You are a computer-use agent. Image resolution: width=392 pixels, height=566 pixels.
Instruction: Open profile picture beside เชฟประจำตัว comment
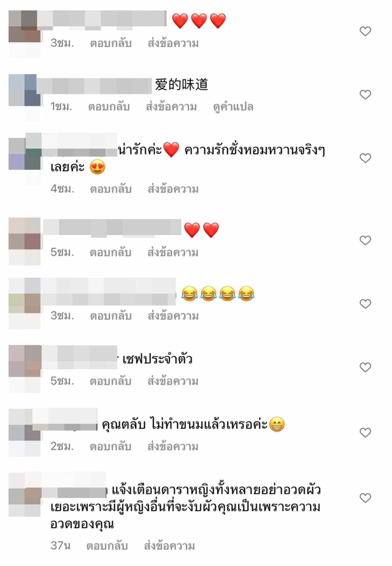tap(24, 361)
